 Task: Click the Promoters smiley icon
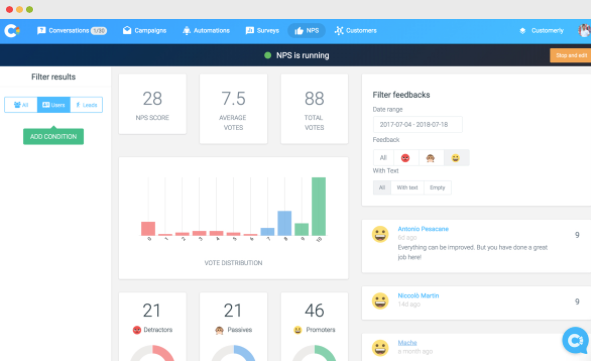298,330
